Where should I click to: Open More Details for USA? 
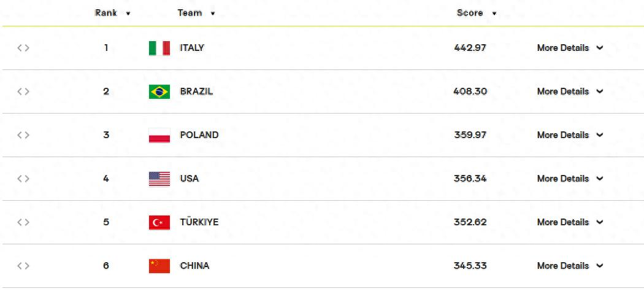[570, 179]
